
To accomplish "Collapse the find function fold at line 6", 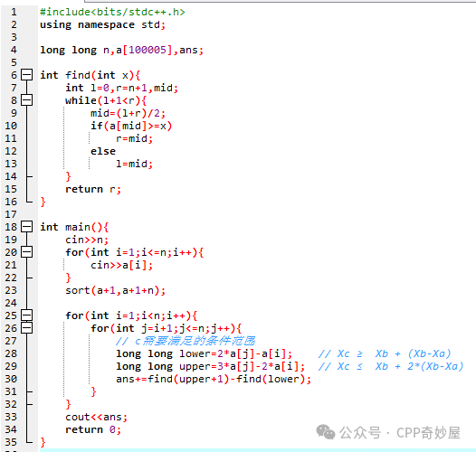I will (x=27, y=75).
